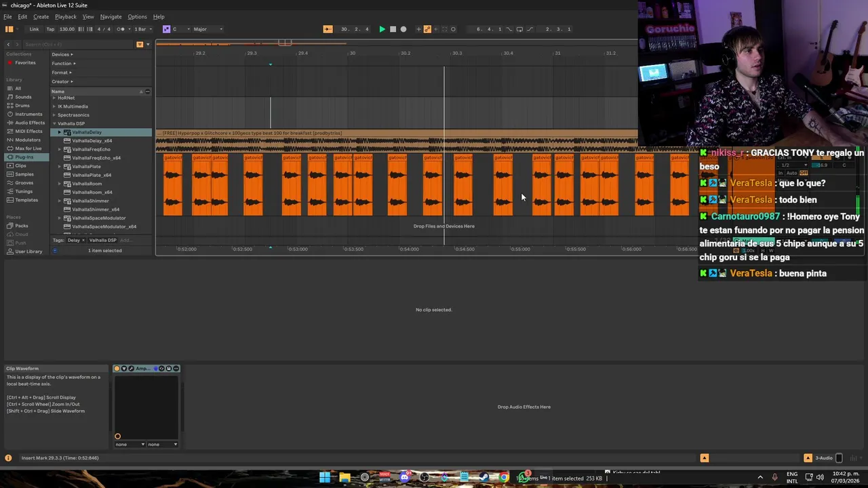Screen dimensions: 868x488
Task: Open the 1 Bar quantization dropdown
Action: 142,29
